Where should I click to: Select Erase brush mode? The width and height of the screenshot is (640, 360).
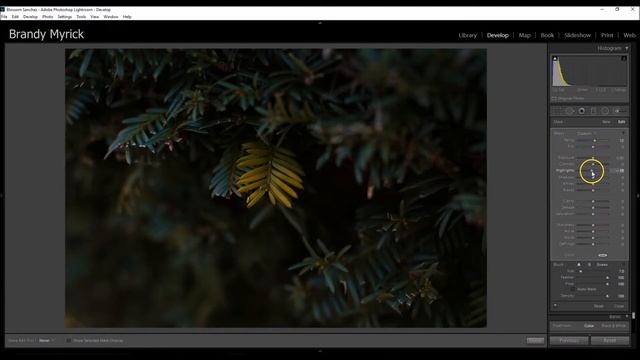pos(602,264)
